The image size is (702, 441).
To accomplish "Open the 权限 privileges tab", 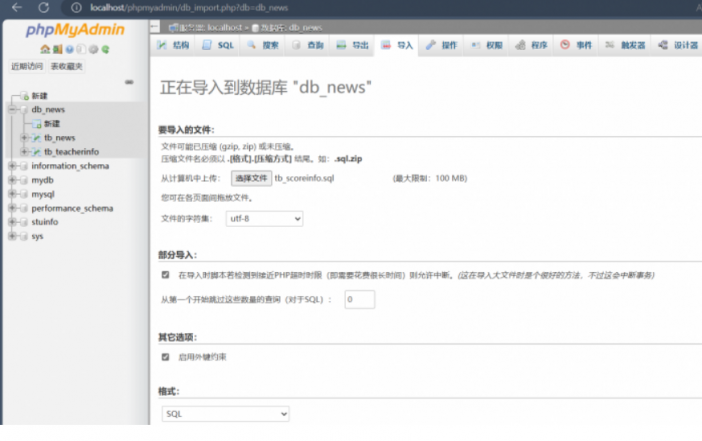I will coord(487,45).
